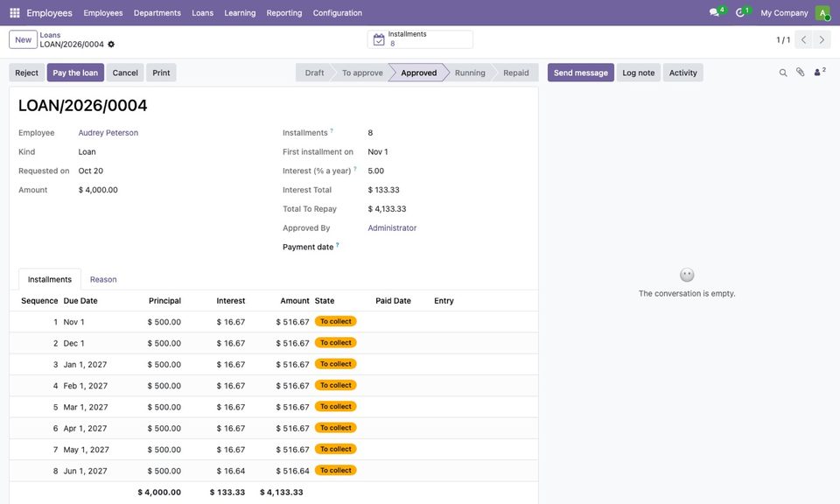Click the To collect badge for Nov 1
Screen dimensions: 840x504
click(x=336, y=321)
